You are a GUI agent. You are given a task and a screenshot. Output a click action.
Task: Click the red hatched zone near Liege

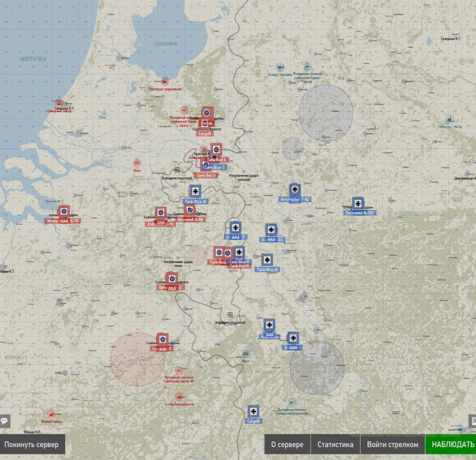tap(137, 360)
